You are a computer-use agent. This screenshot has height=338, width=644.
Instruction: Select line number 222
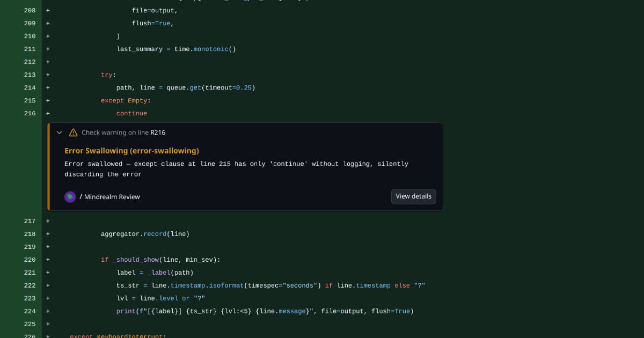[30, 285]
